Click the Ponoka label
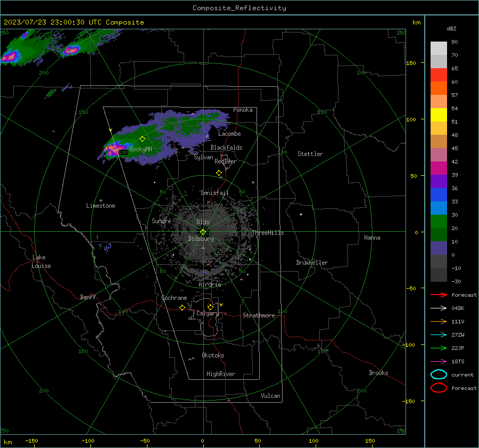 tap(243, 110)
